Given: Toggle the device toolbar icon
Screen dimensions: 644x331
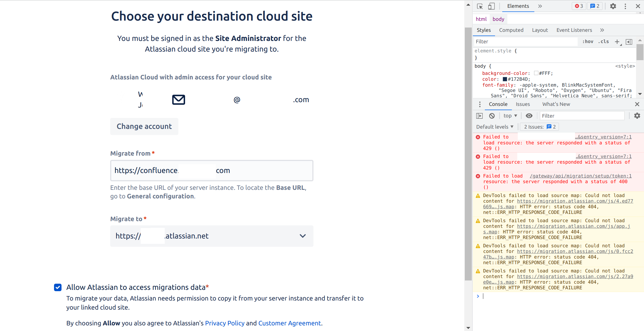Looking at the screenshot, I should pyautogui.click(x=491, y=6).
